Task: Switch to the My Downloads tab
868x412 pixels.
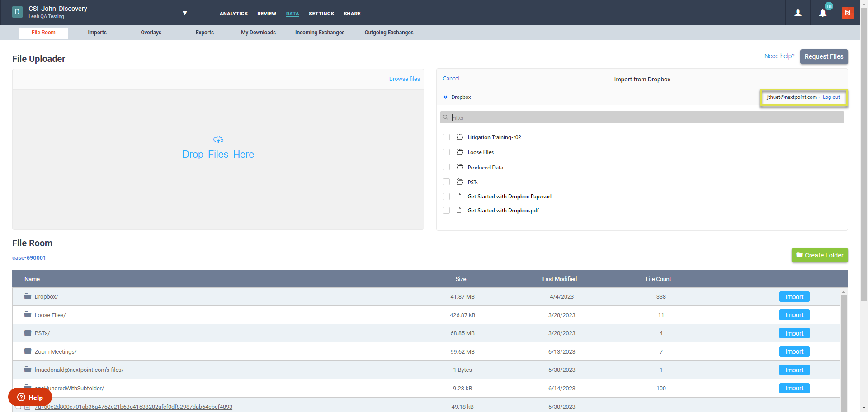Action: click(258, 33)
